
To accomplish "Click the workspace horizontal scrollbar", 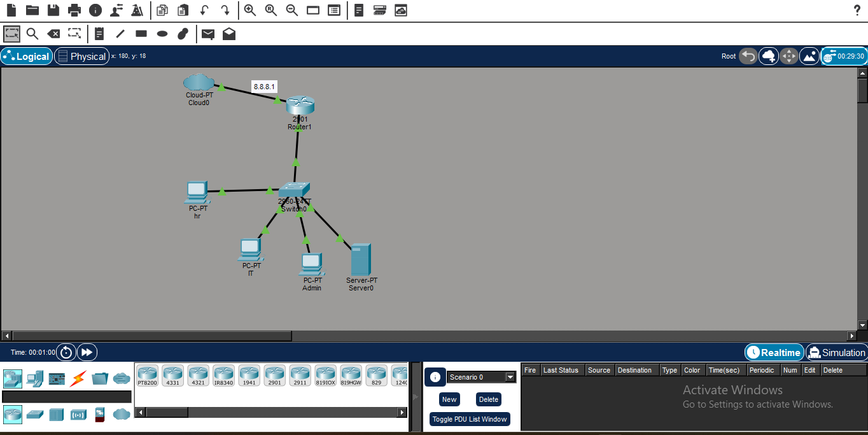I will pos(430,336).
